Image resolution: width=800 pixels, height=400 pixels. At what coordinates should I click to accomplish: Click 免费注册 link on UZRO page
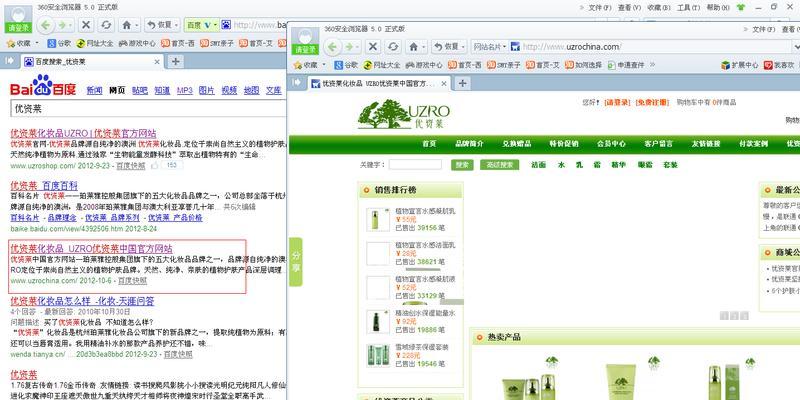click(x=652, y=102)
